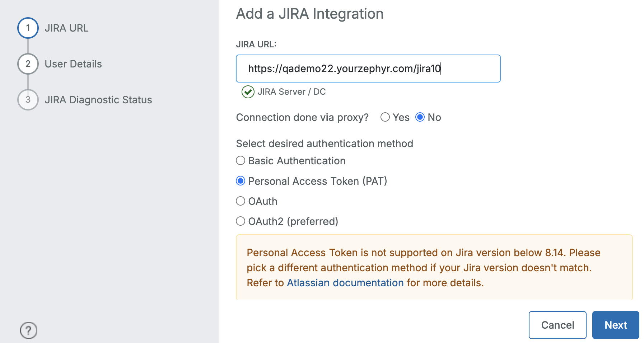Select OAuth2 (preferred) authentication
Viewport: 644px width, 343px height.
pyautogui.click(x=240, y=221)
